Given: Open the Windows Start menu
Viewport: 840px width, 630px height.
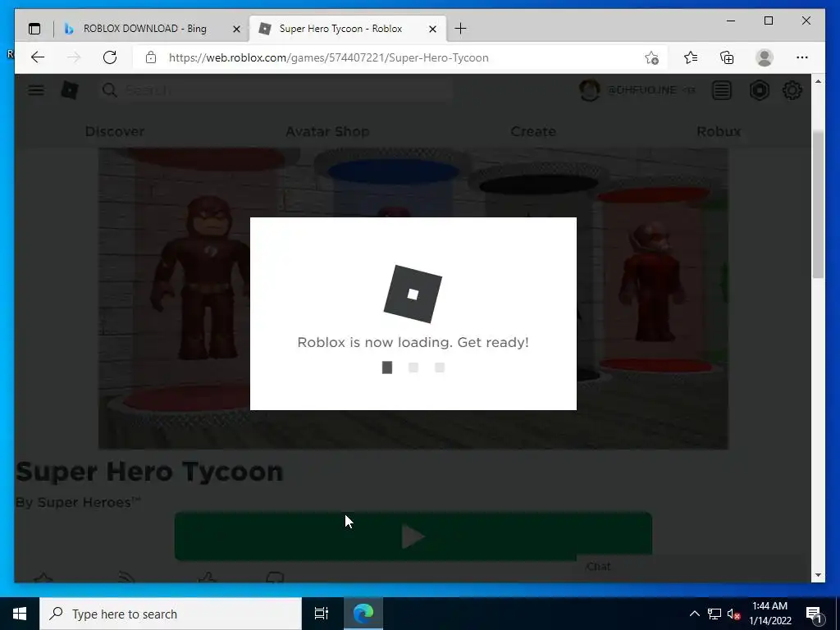Looking at the screenshot, I should coord(20,614).
